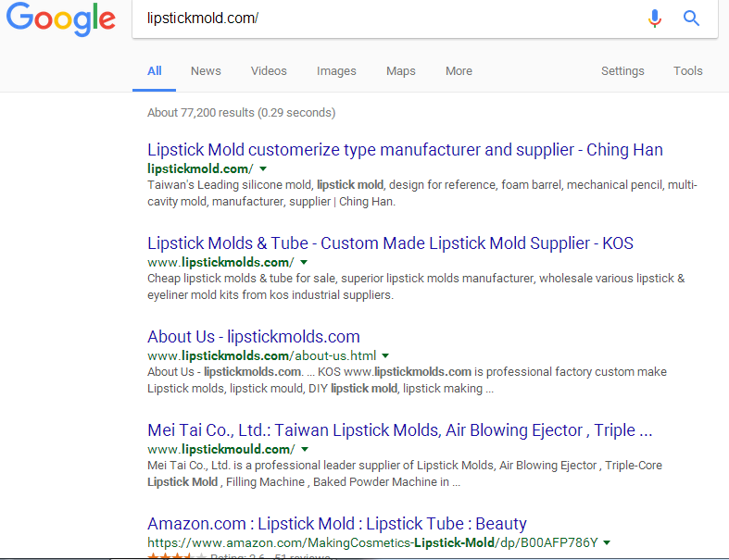Open the Mei Tai Co., Ltd. result
The image size is (729, 560).
[400, 430]
